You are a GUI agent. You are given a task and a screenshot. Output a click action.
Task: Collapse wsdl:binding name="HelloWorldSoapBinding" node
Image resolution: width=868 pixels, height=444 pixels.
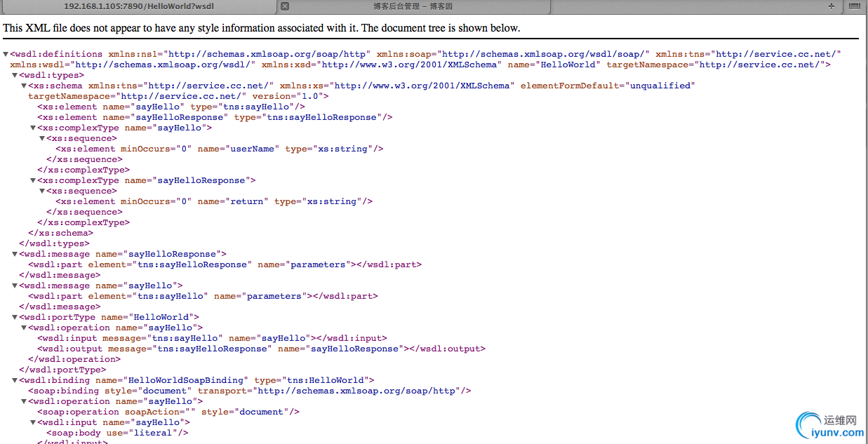(x=15, y=380)
